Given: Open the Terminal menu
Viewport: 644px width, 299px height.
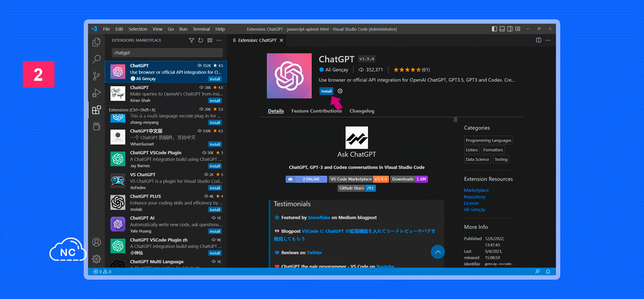Looking at the screenshot, I should pos(201,29).
